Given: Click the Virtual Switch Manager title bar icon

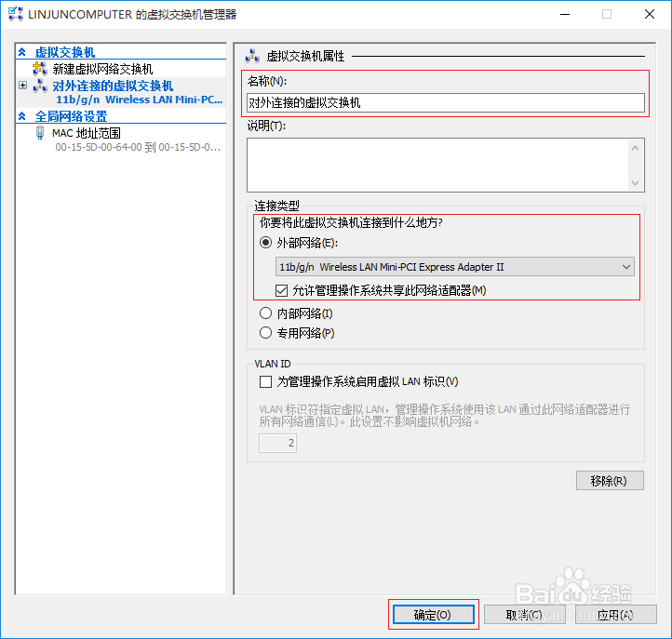Looking at the screenshot, I should (16, 14).
